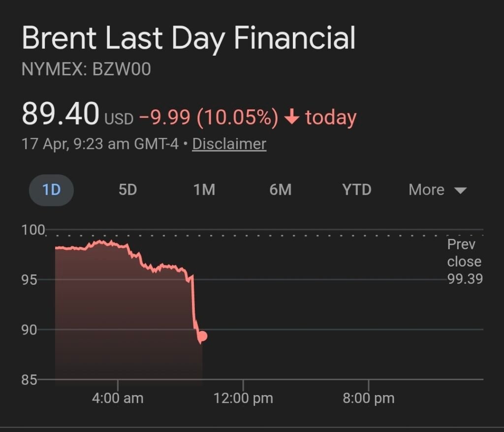Image resolution: width=504 pixels, height=432 pixels.
Task: Click the Prev close 99.39 label
Action: 464,262
